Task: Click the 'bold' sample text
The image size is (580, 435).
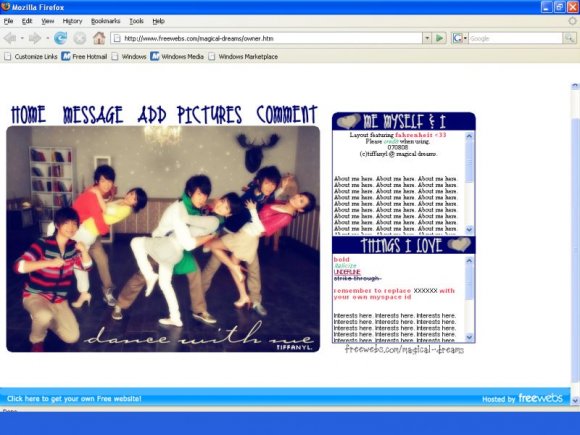Action: pos(341,259)
